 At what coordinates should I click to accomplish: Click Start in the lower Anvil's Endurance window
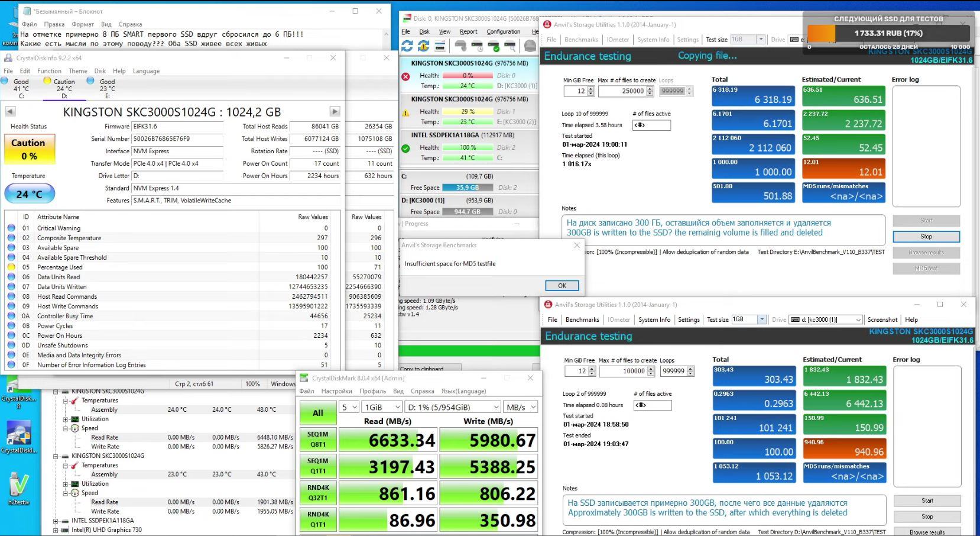[927, 501]
